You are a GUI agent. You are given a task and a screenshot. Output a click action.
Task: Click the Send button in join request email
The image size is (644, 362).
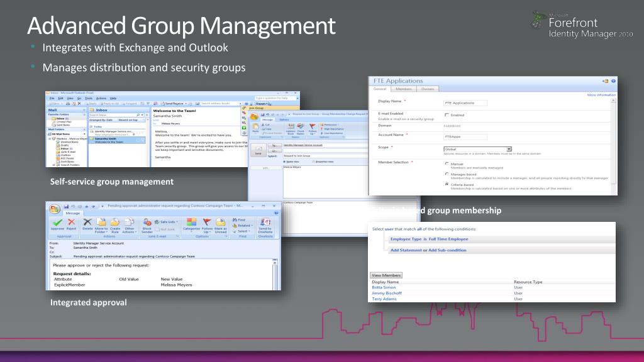click(258, 150)
